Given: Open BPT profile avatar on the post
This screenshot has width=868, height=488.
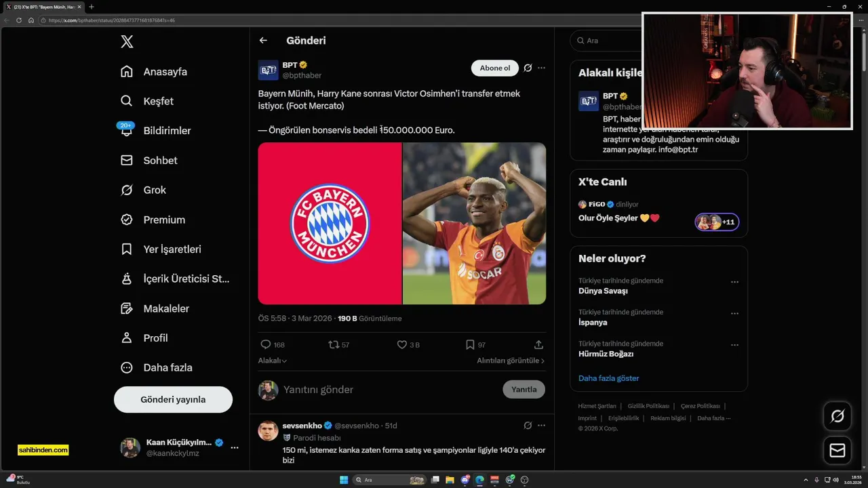Looking at the screenshot, I should [x=269, y=70].
